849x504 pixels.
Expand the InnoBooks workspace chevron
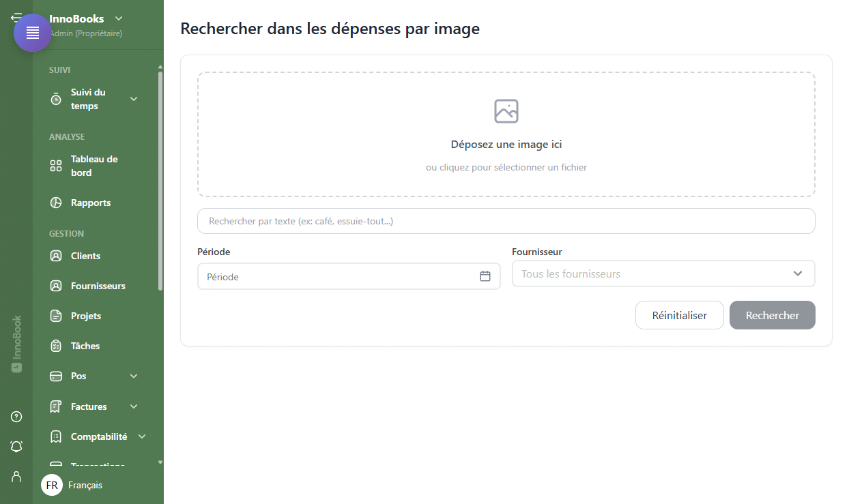(x=119, y=18)
